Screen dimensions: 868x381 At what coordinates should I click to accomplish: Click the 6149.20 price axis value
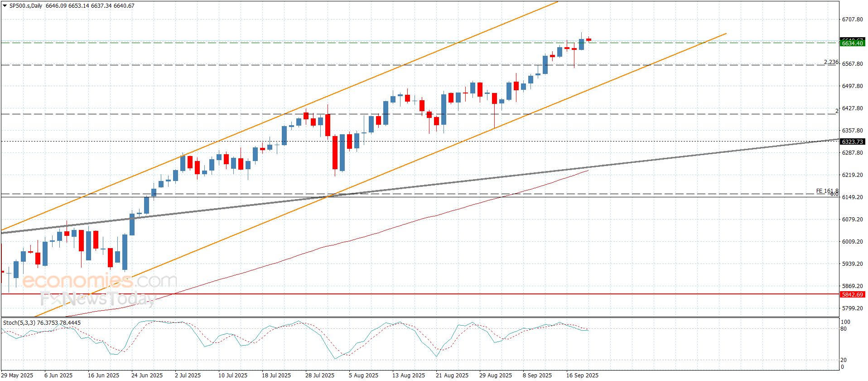click(x=852, y=197)
